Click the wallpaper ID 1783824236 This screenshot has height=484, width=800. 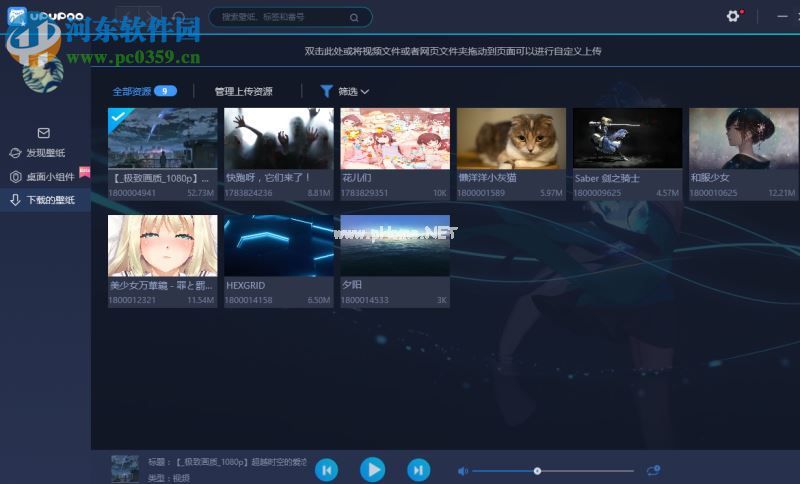[x=248, y=193]
